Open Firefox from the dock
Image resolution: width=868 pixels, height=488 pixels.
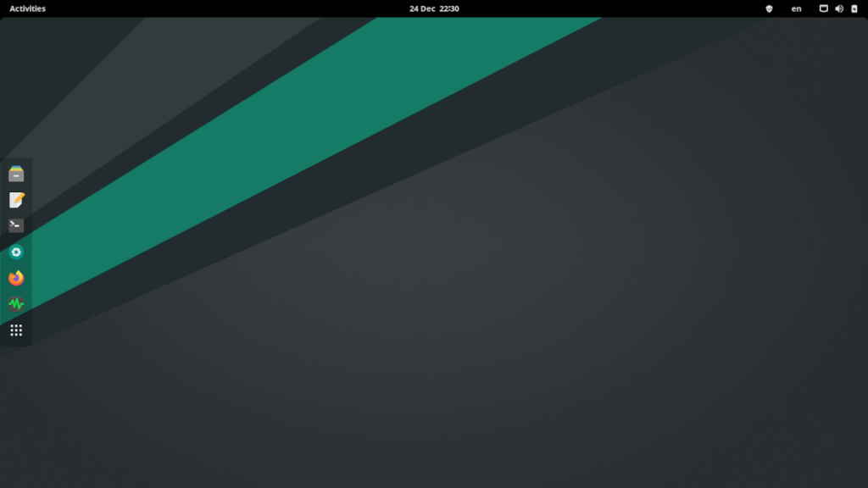point(16,278)
